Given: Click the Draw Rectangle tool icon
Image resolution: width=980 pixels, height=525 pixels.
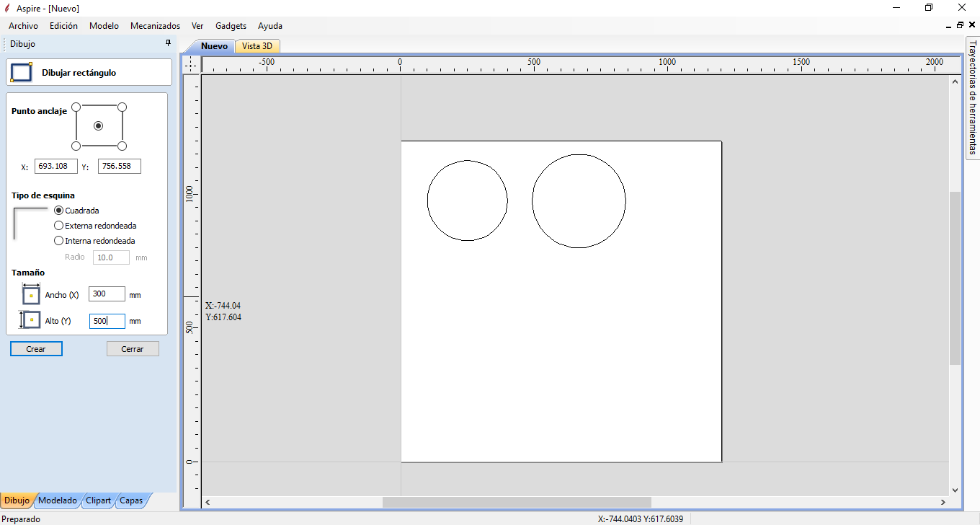Looking at the screenshot, I should coord(22,72).
